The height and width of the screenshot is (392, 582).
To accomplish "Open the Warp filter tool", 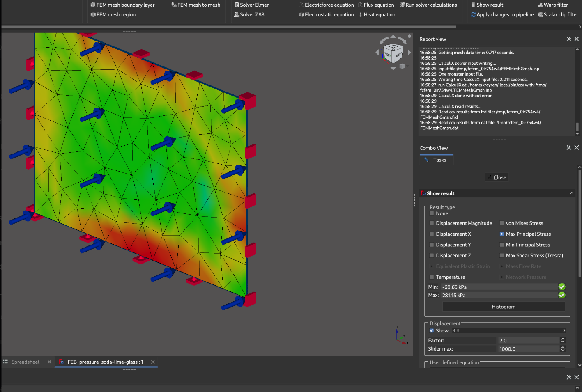I will [x=552, y=5].
